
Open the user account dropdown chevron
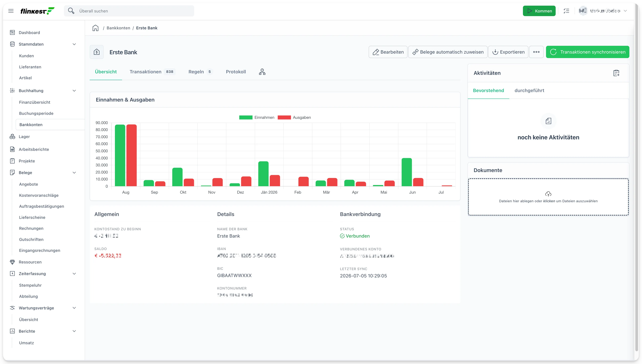(x=625, y=11)
